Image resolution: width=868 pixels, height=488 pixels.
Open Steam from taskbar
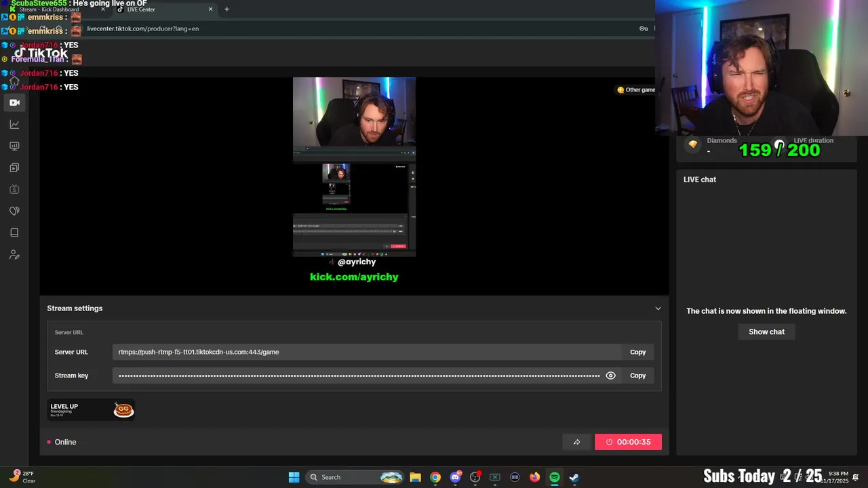(x=574, y=477)
